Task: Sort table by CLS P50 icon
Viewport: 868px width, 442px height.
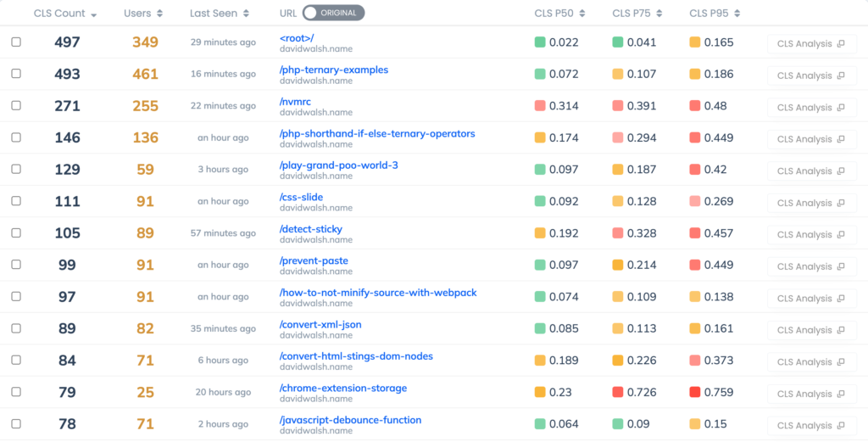Action: 582,14
